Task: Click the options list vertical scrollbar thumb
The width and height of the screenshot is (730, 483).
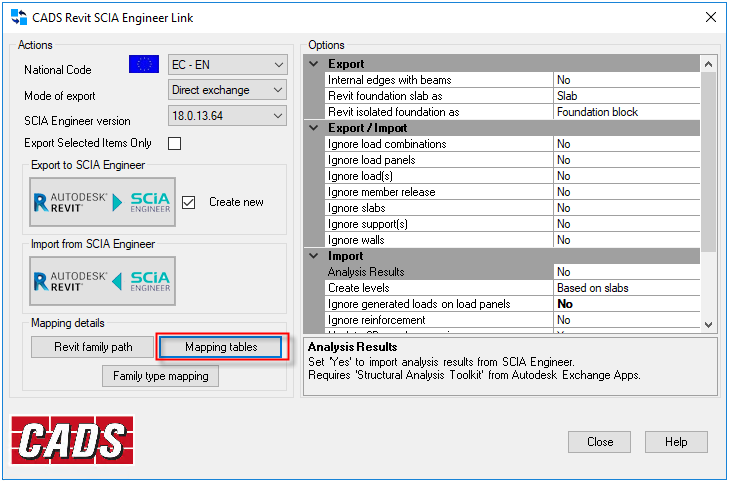Action: point(708,162)
